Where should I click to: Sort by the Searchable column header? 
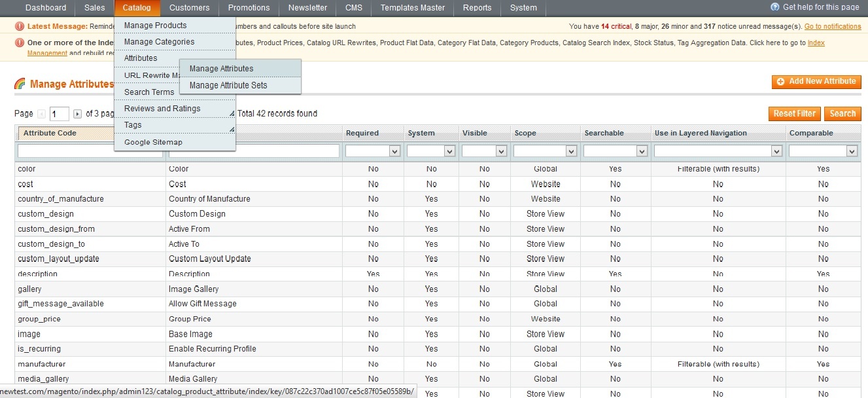[604, 133]
